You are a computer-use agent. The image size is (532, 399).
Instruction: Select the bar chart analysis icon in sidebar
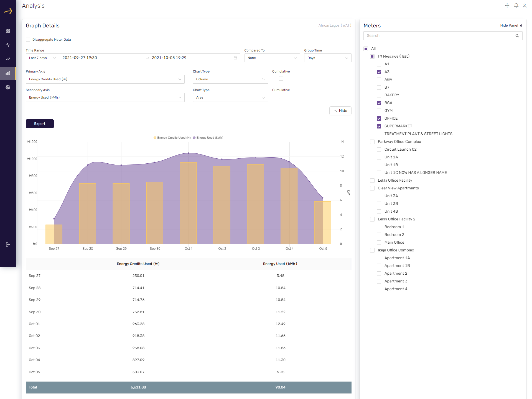(8, 73)
